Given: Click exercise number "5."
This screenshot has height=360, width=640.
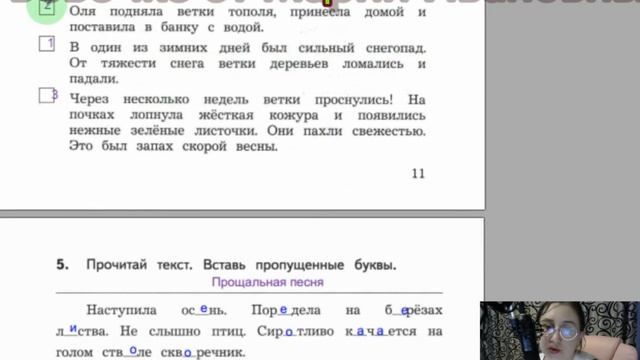Looking at the screenshot, I should pyautogui.click(x=62, y=264).
